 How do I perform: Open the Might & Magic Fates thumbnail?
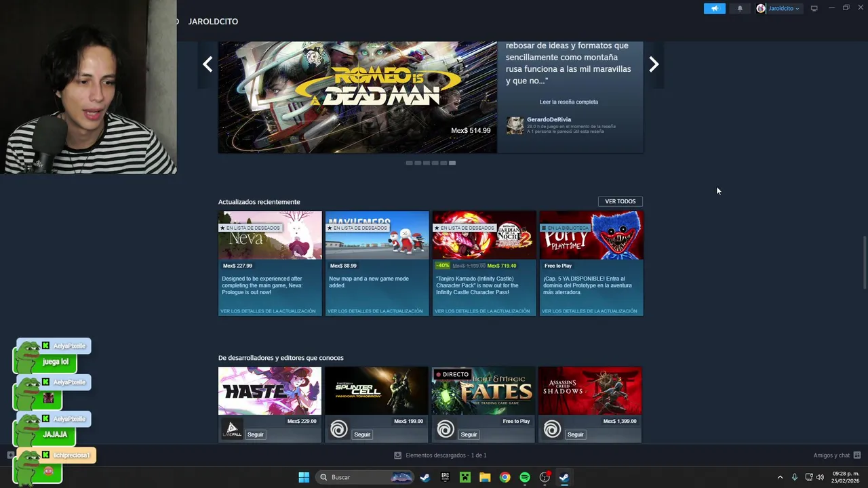(x=484, y=391)
